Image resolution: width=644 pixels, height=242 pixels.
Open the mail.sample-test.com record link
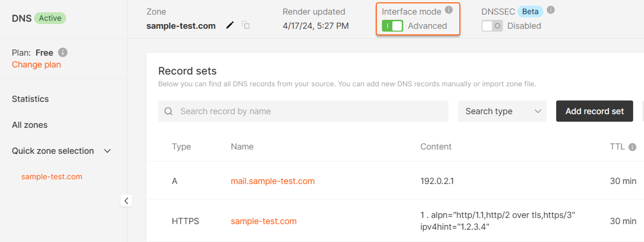[273, 181]
